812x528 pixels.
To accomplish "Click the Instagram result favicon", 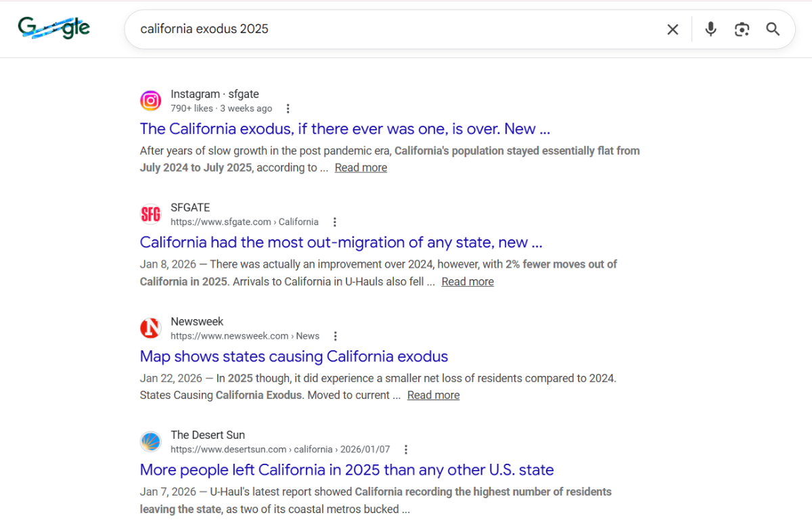I will [x=151, y=101].
